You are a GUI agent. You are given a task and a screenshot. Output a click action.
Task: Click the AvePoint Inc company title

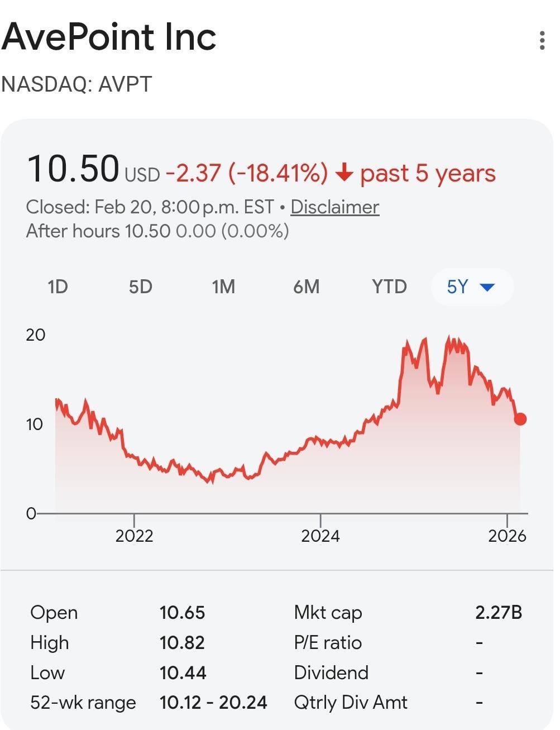click(x=109, y=37)
